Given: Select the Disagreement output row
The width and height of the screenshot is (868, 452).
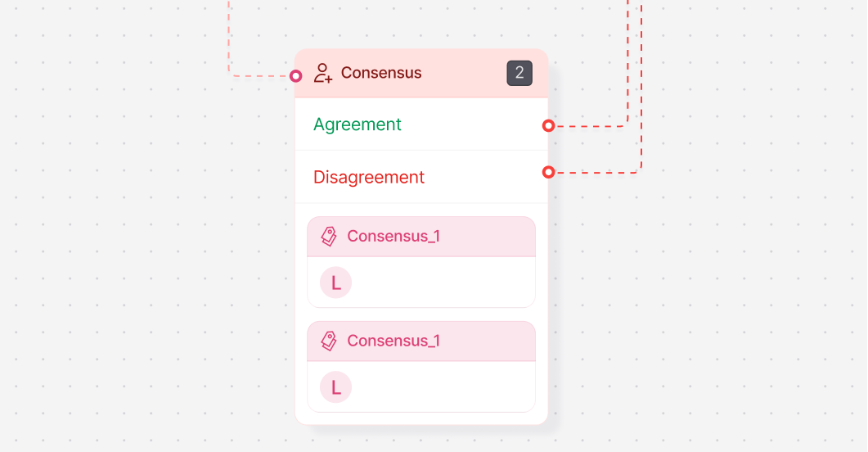Looking at the screenshot, I should click(x=409, y=177).
